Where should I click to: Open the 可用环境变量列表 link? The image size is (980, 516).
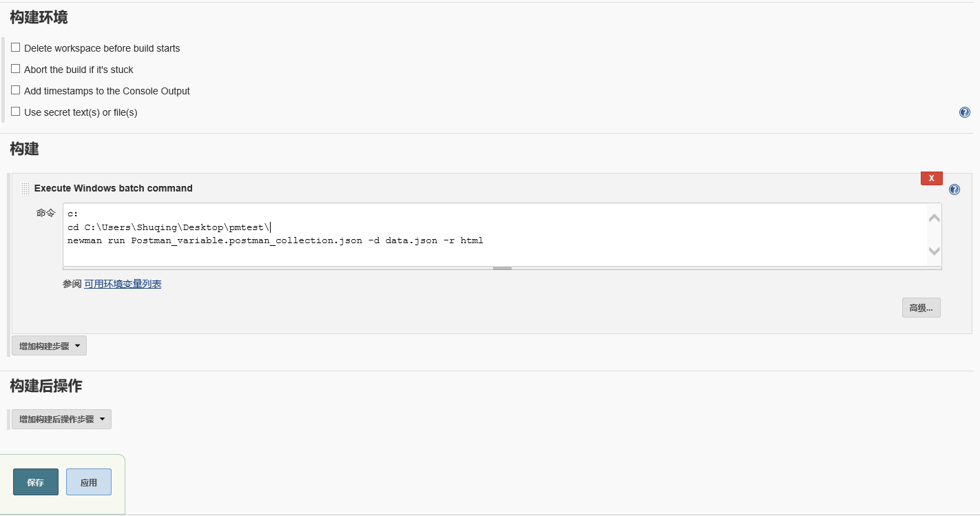[123, 283]
